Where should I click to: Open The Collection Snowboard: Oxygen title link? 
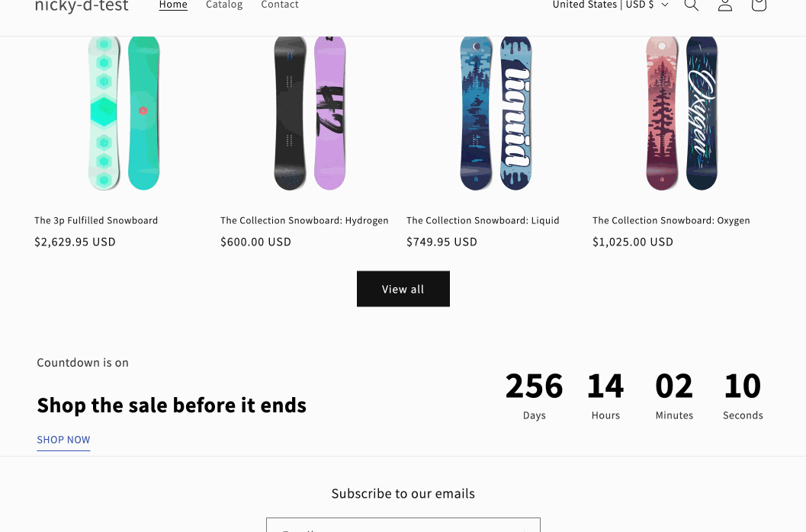pos(671,220)
